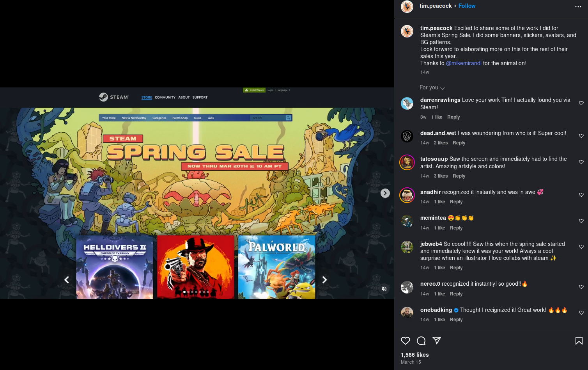Reply to jebweb4's comment

pos(456,268)
